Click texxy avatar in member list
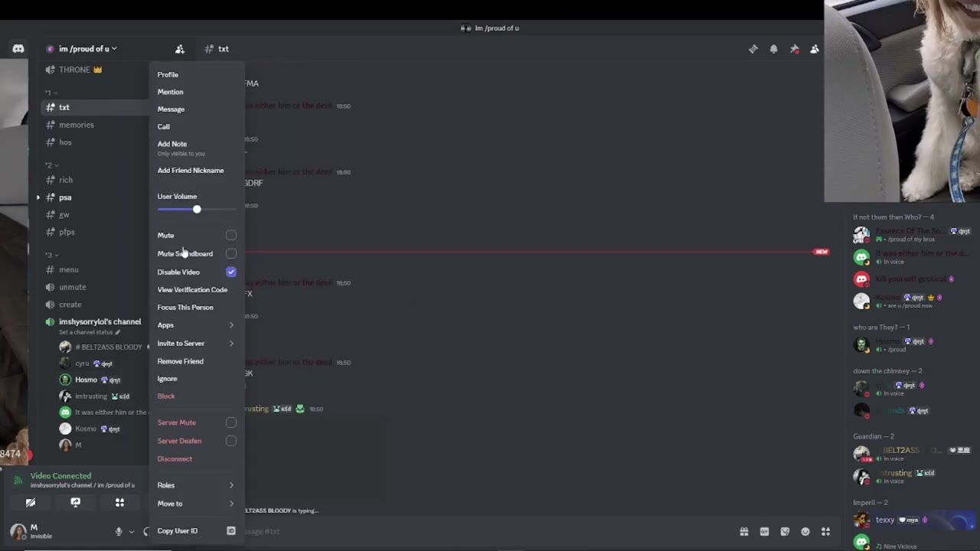Viewport: 980px width, 551px height. 862,520
